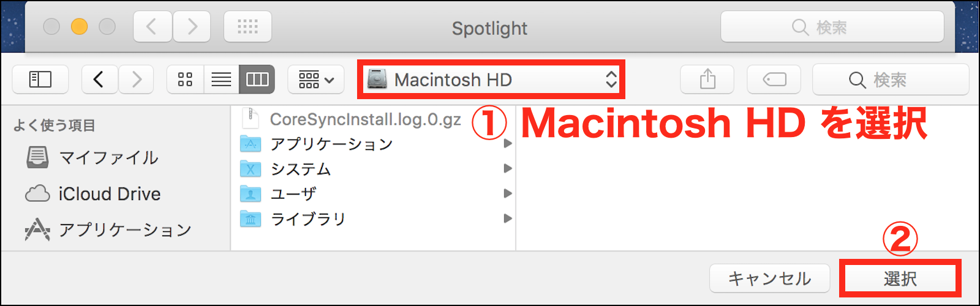The height and width of the screenshot is (306, 980).
Task: Select the システム folder icon
Action: coord(251,169)
